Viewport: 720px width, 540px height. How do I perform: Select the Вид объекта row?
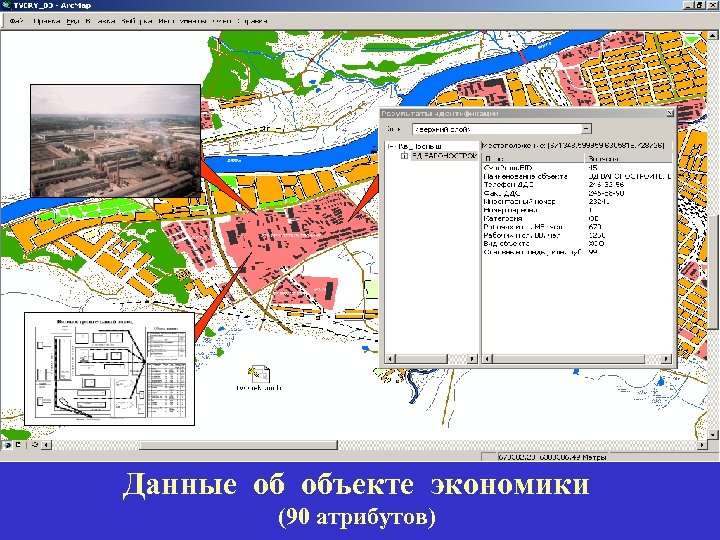tap(577, 243)
